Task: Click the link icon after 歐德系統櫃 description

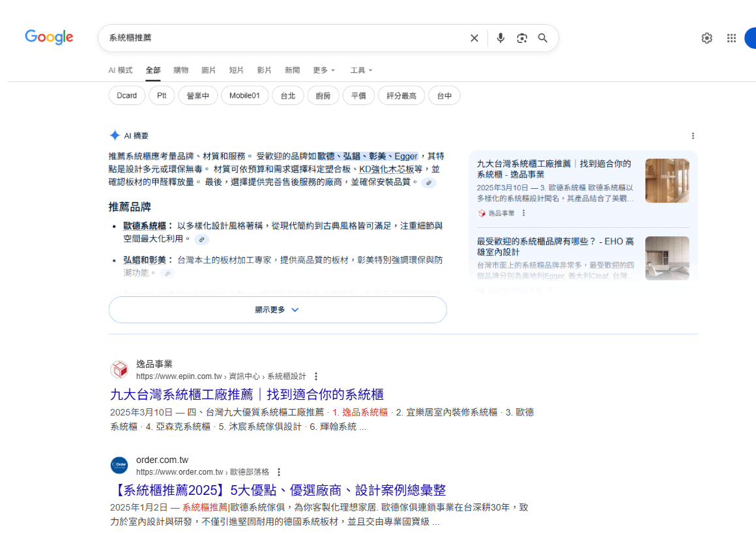Action: click(x=202, y=240)
